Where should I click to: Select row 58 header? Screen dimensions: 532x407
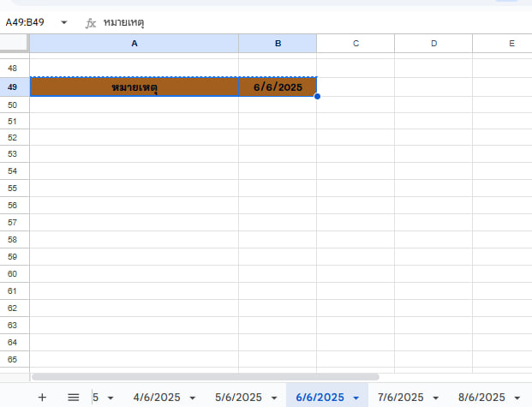point(15,239)
